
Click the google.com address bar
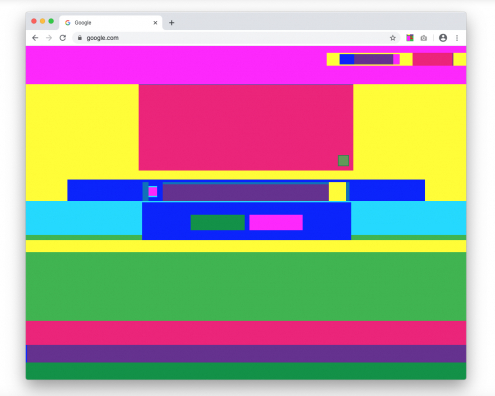click(x=236, y=38)
